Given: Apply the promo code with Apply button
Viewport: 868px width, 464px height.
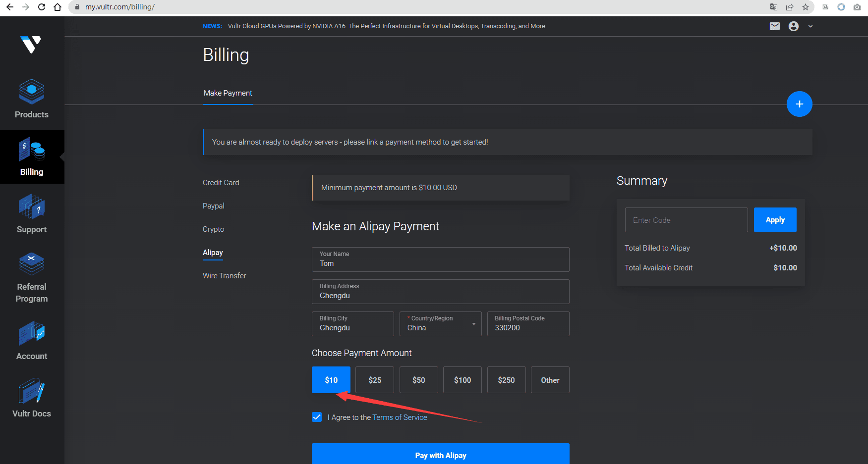Looking at the screenshot, I should click(775, 220).
